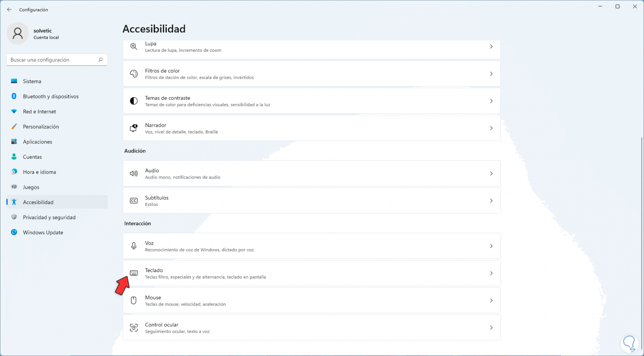
Task: Click the Sistema monitor icon
Action: coord(14,81)
